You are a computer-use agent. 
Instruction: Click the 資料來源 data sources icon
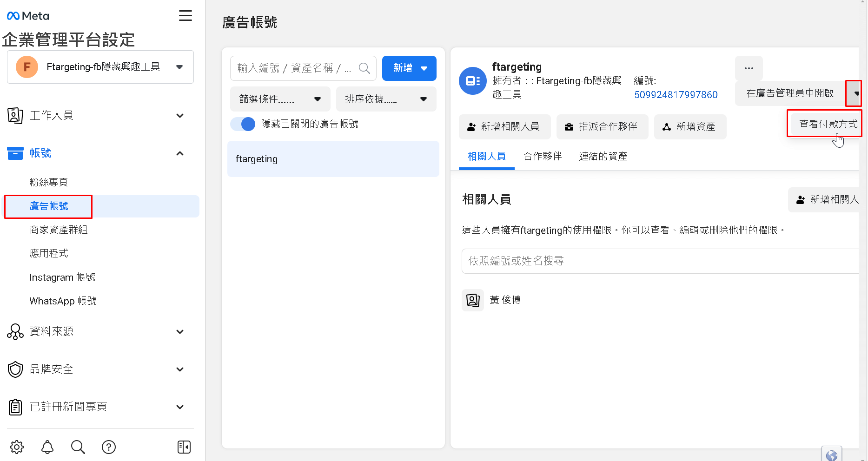pos(15,332)
